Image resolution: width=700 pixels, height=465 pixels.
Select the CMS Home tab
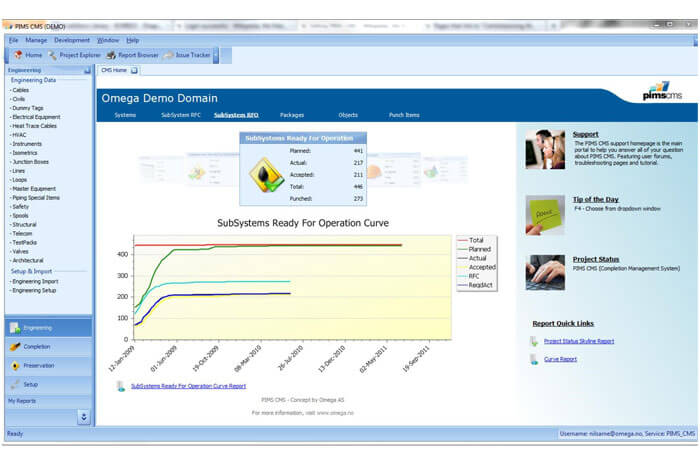coord(119,70)
